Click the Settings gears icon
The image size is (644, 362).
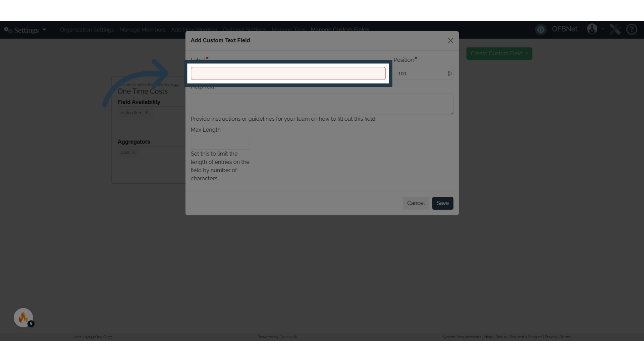pos(8,30)
